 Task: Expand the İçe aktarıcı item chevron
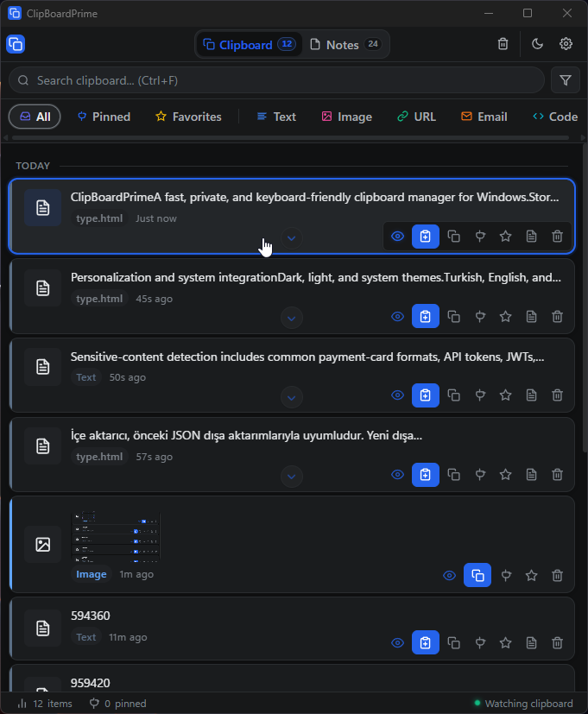coord(292,477)
